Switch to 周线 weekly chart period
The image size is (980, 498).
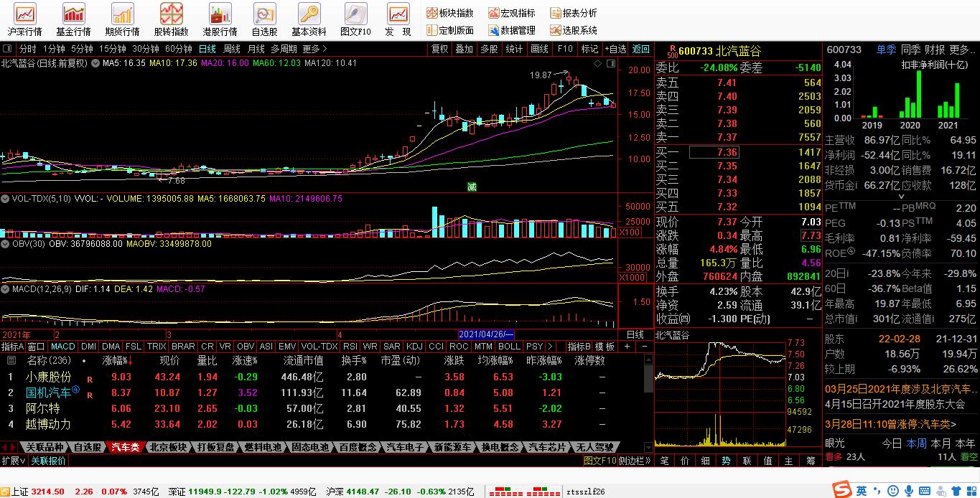pos(232,49)
